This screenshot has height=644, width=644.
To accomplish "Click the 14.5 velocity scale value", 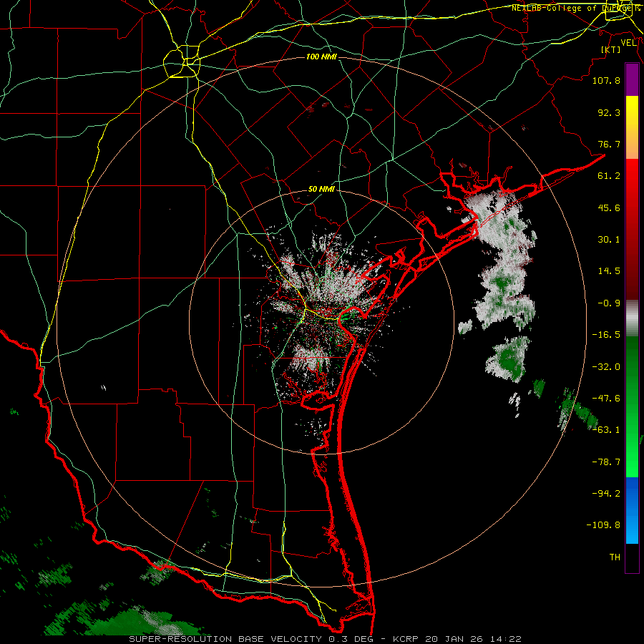I will [609, 271].
